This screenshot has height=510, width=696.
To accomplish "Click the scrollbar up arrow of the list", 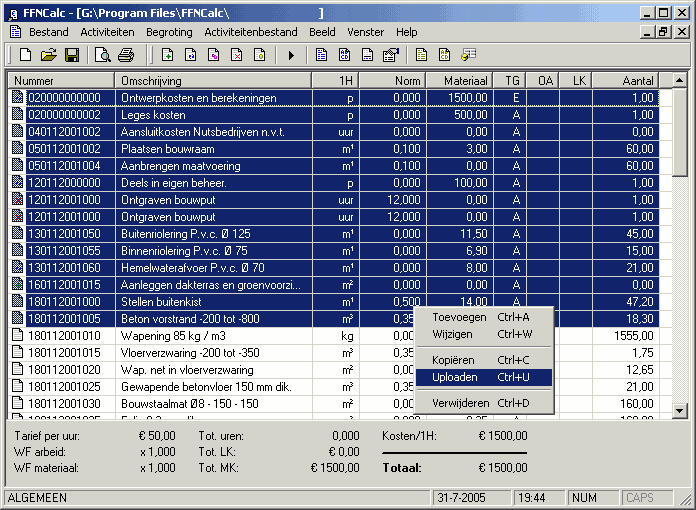I will 680,80.
